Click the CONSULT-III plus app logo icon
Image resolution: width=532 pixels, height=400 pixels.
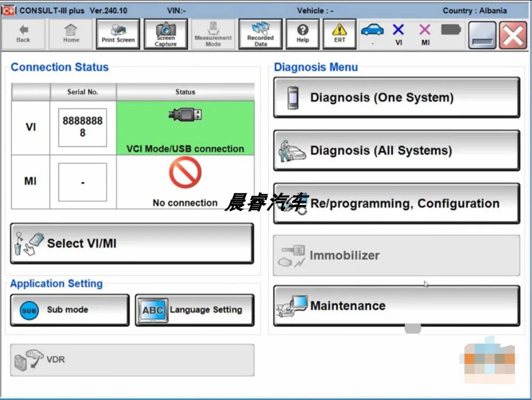[x=9, y=10]
